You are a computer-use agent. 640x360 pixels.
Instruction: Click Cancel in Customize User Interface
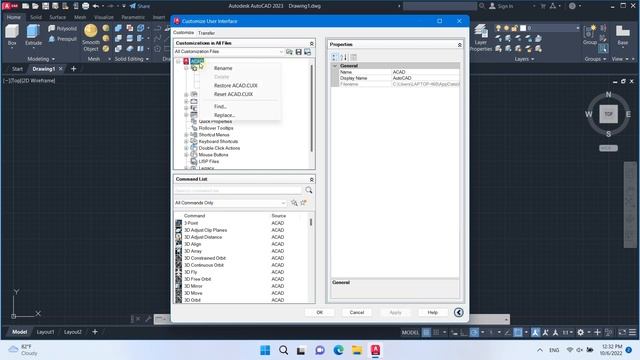357,313
